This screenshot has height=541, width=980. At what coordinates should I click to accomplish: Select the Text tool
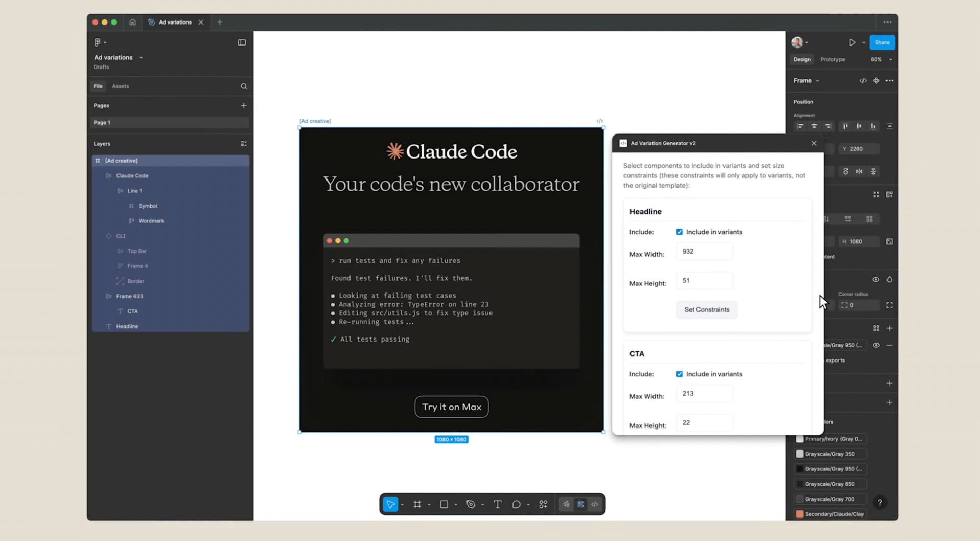click(498, 505)
